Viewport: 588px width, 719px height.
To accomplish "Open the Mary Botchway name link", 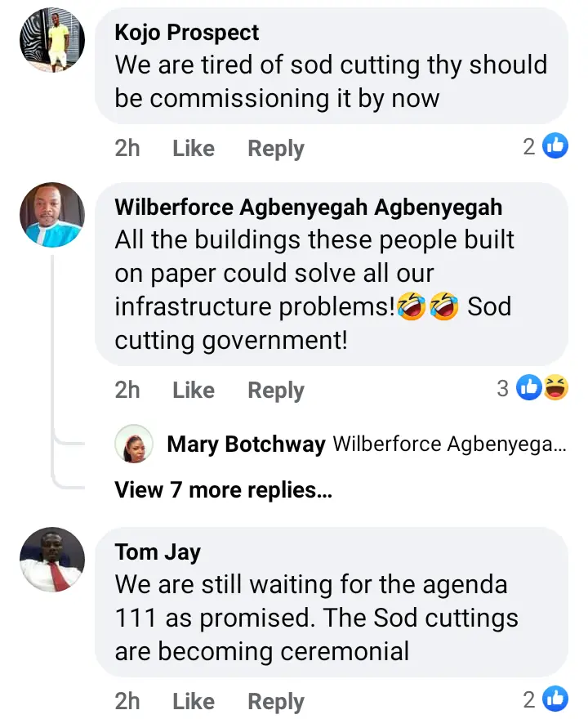I will (246, 444).
